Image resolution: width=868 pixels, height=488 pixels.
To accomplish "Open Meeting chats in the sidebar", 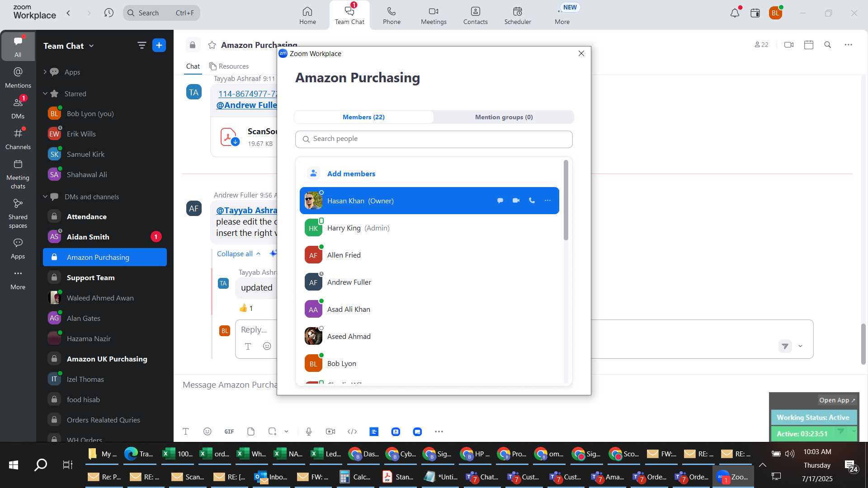I will [18, 174].
